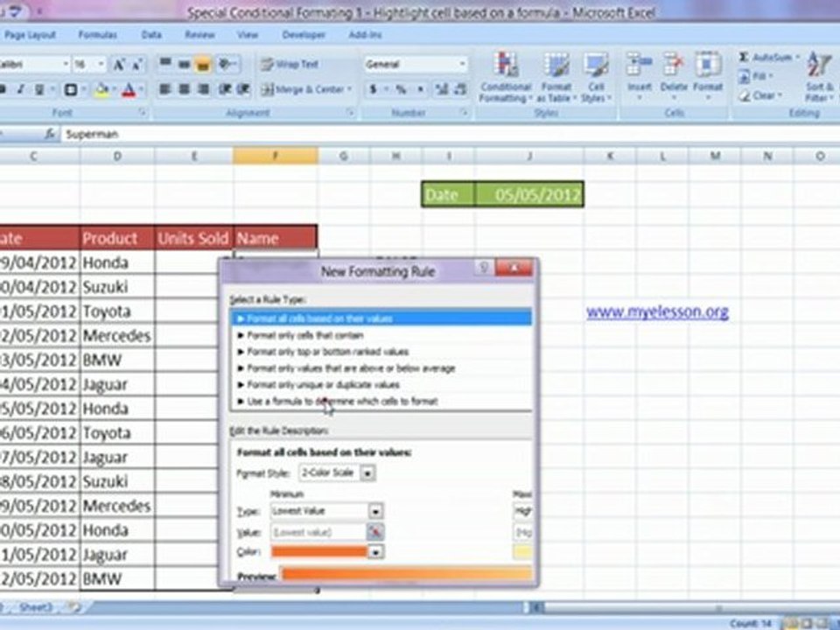This screenshot has height=630, width=840.
Task: Open Format as Table gallery
Action: [556, 77]
